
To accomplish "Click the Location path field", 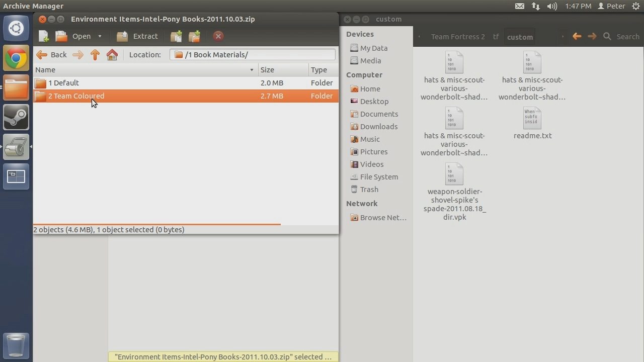I will (x=253, y=55).
